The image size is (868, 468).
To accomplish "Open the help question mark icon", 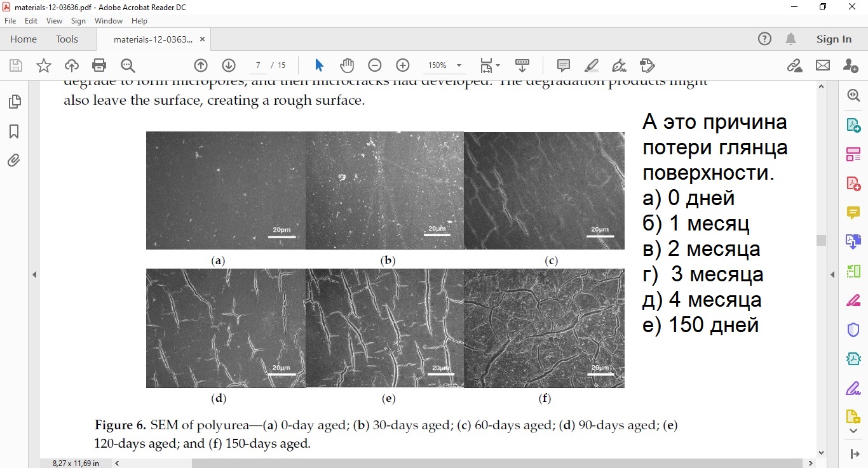I will pos(764,39).
